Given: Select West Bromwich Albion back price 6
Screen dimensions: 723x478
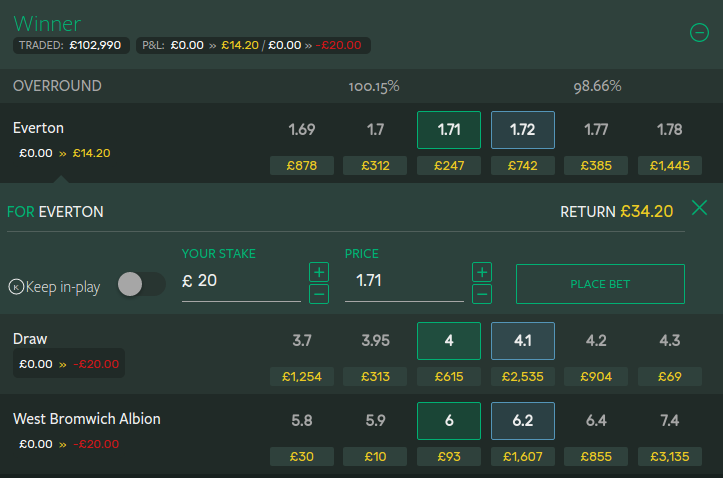Looking at the screenshot, I should click(x=449, y=421).
